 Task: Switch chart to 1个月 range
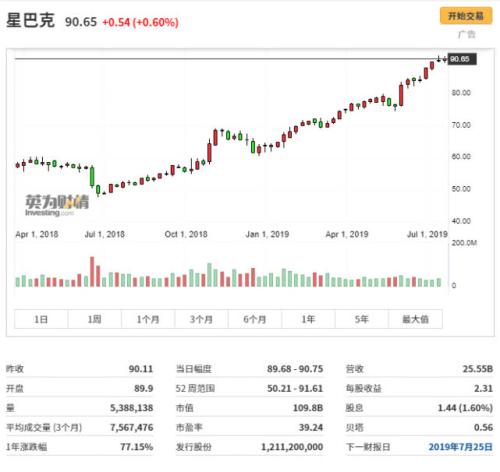pyautogui.click(x=148, y=319)
